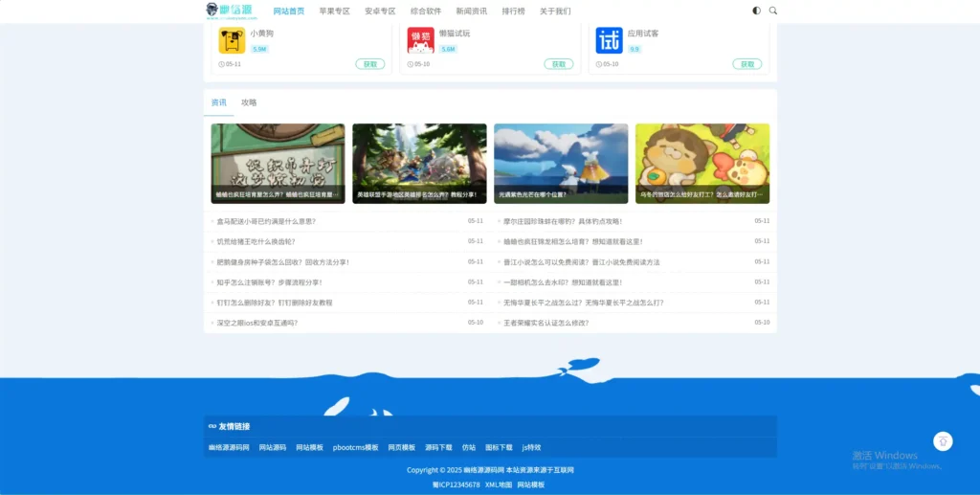This screenshot has height=495, width=980.
Task: Open the 应用试客 app title
Action: [x=643, y=34]
